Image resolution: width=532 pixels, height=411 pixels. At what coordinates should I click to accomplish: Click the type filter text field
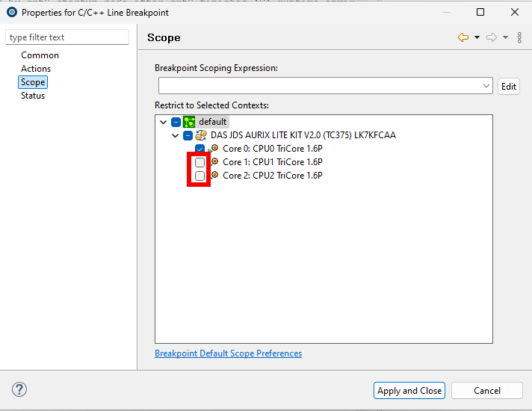coord(67,37)
